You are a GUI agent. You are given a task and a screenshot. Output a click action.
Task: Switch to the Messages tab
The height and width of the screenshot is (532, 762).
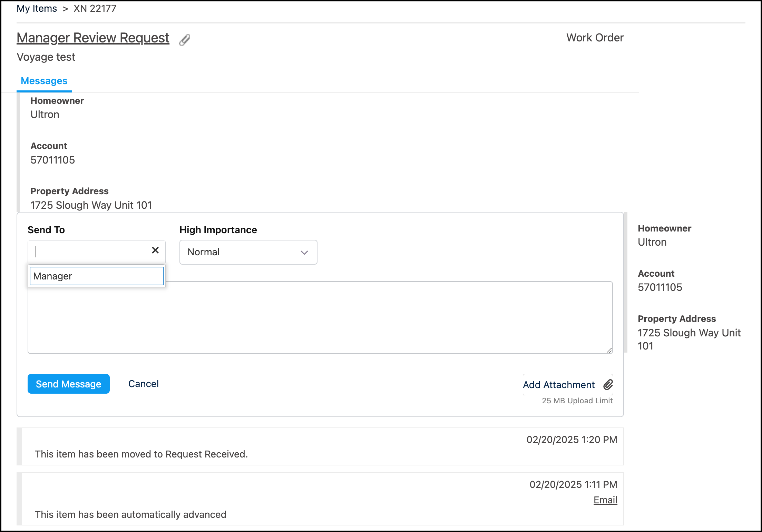coord(44,81)
